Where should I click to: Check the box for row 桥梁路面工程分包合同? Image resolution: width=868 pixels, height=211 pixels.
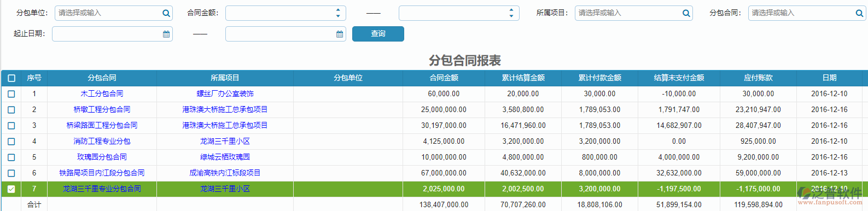(x=11, y=126)
